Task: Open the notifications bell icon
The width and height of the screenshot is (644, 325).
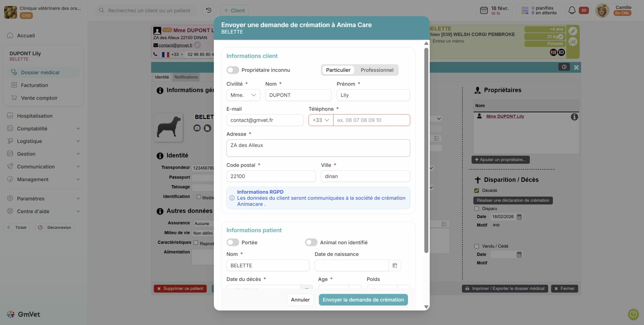Action: click(x=572, y=10)
